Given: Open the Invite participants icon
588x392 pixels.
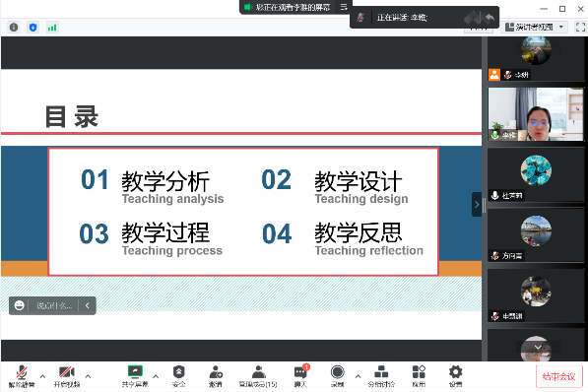Looking at the screenshot, I should [216, 376].
